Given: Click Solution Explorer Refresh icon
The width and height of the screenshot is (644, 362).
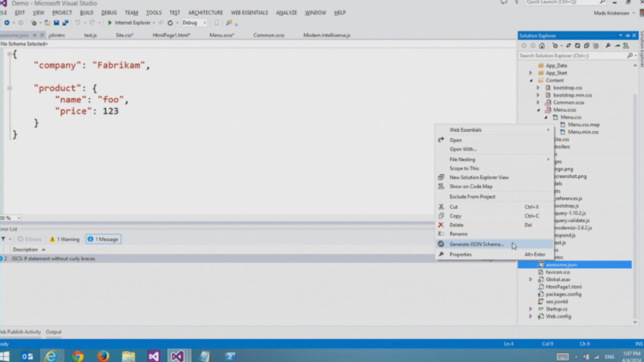Looking at the screenshot, I should [577, 46].
